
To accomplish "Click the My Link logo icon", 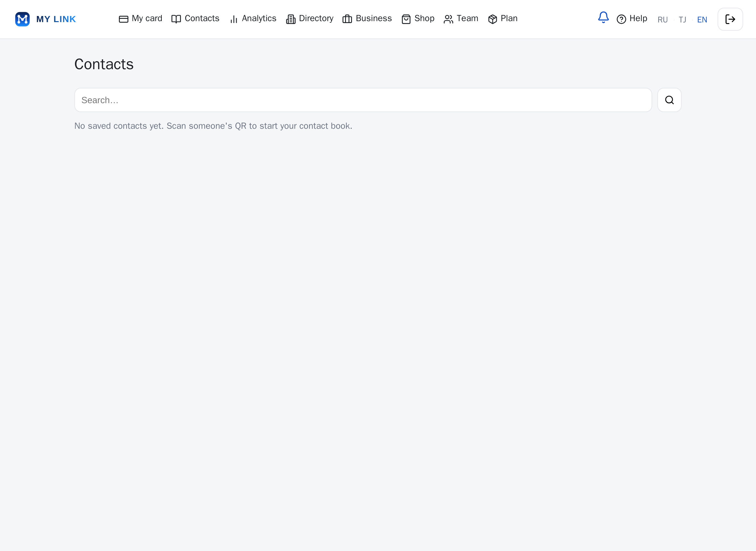I will pos(22,19).
